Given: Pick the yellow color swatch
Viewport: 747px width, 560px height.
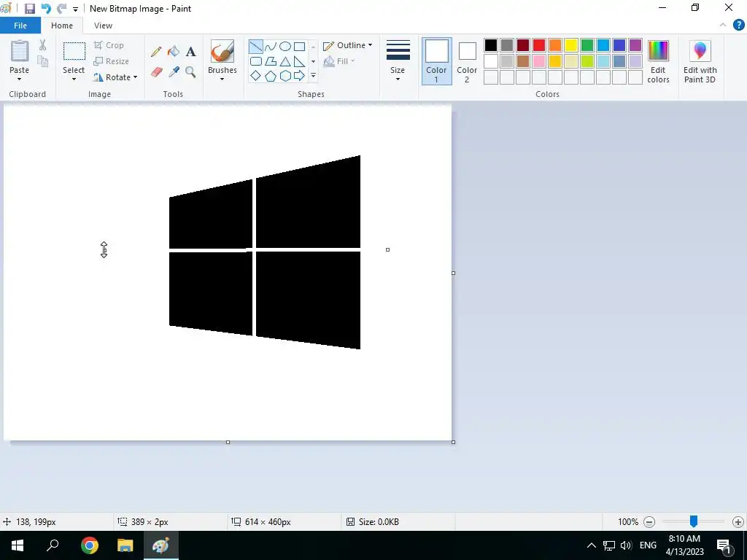Looking at the screenshot, I should [x=571, y=45].
